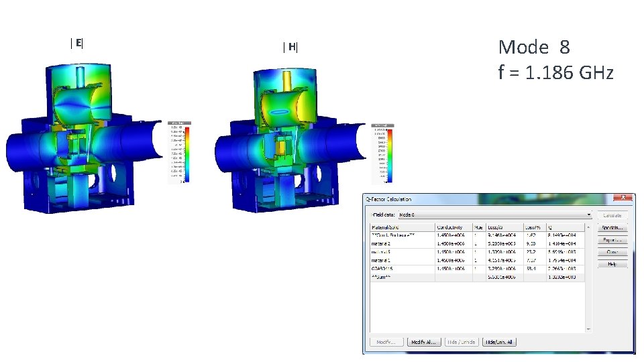Click the Modify All... button
644x362 pixels.
pyautogui.click(x=424, y=342)
